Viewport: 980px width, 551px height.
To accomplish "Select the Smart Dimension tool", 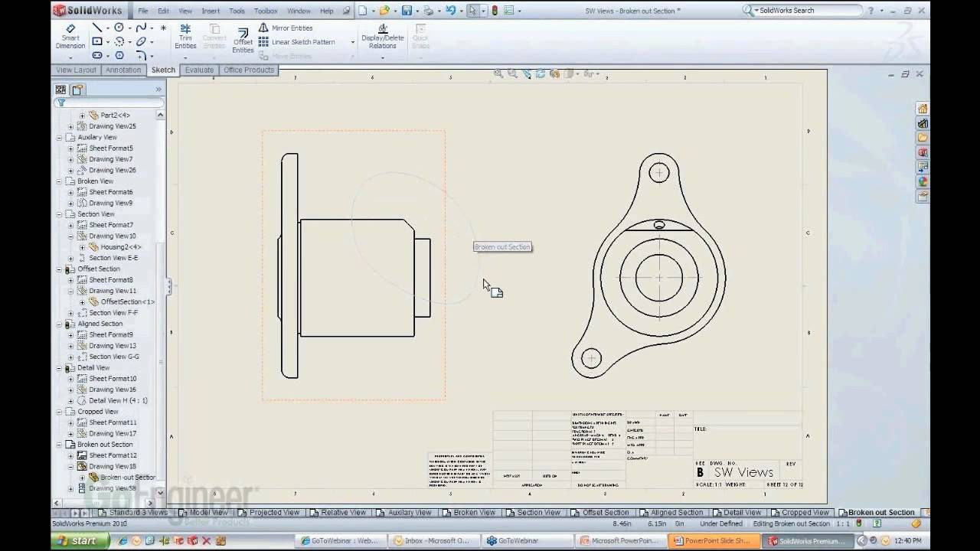I will (x=70, y=37).
